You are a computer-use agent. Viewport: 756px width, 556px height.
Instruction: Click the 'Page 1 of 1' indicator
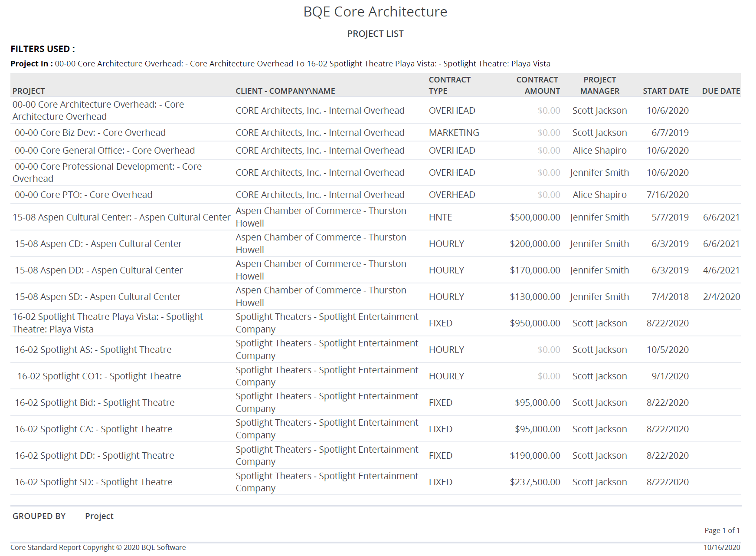click(x=722, y=530)
